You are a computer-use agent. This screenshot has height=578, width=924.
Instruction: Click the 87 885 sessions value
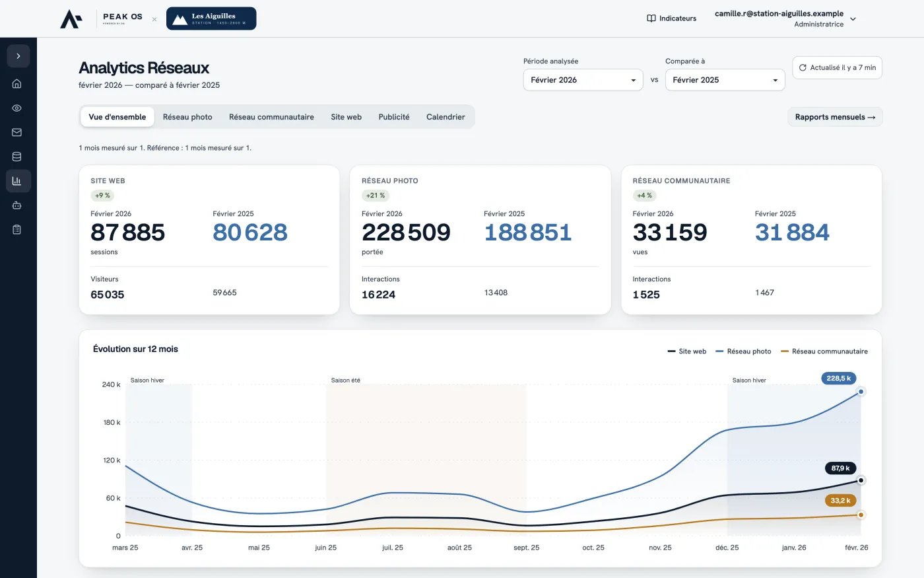tap(128, 233)
